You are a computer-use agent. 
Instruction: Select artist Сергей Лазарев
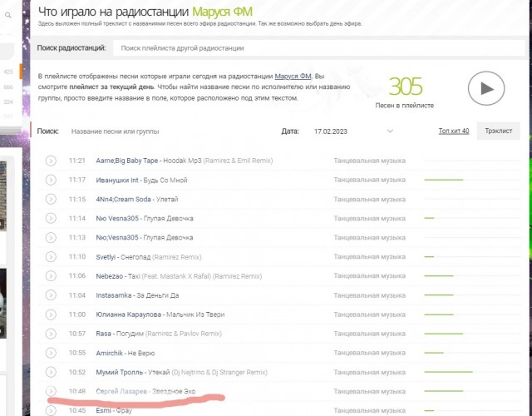point(121,391)
